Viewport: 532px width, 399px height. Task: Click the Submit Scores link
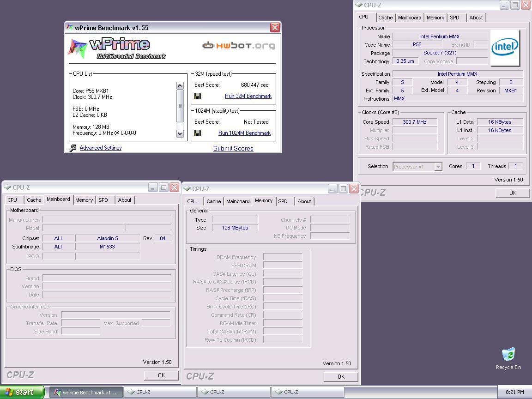click(233, 149)
